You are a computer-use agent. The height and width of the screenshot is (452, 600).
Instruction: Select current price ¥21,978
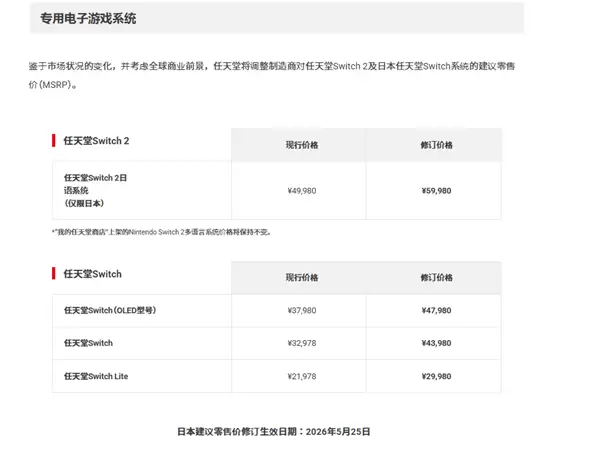tap(302, 376)
